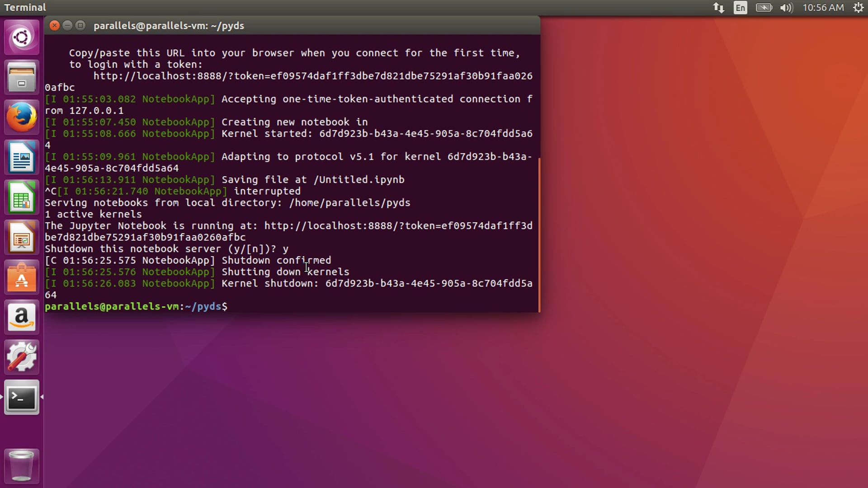Screen dimensions: 868x488
Task: Select the Terminal icon in the dock
Action: 21,398
